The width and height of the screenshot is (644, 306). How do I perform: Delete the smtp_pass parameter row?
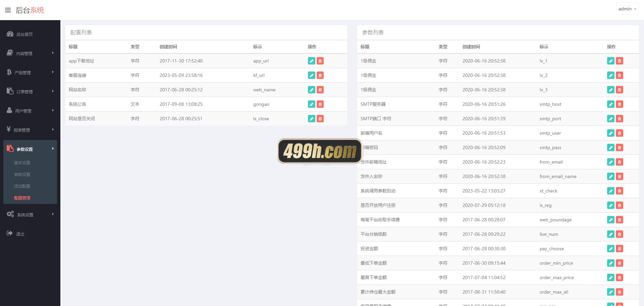click(x=620, y=147)
